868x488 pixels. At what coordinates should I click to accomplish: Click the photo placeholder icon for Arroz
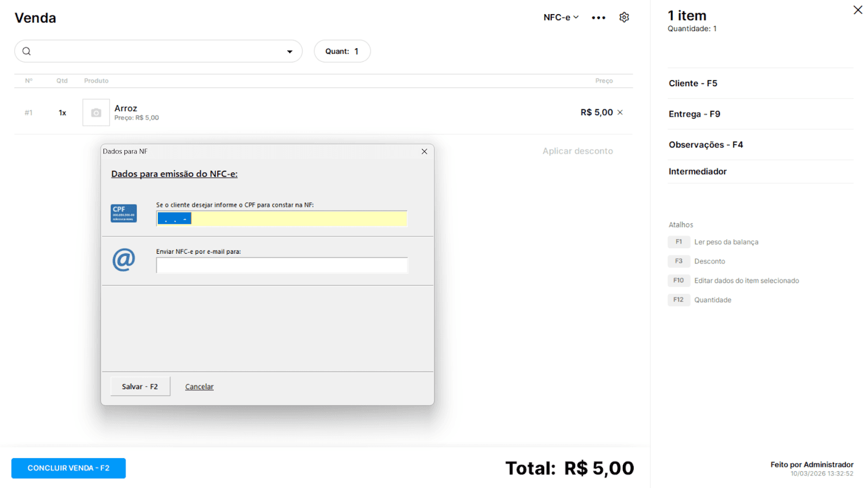tap(95, 112)
